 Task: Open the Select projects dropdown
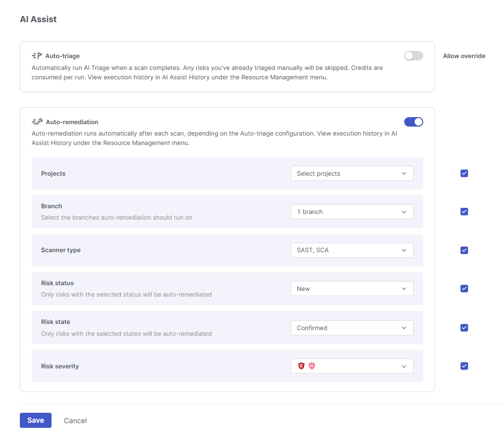pos(352,173)
